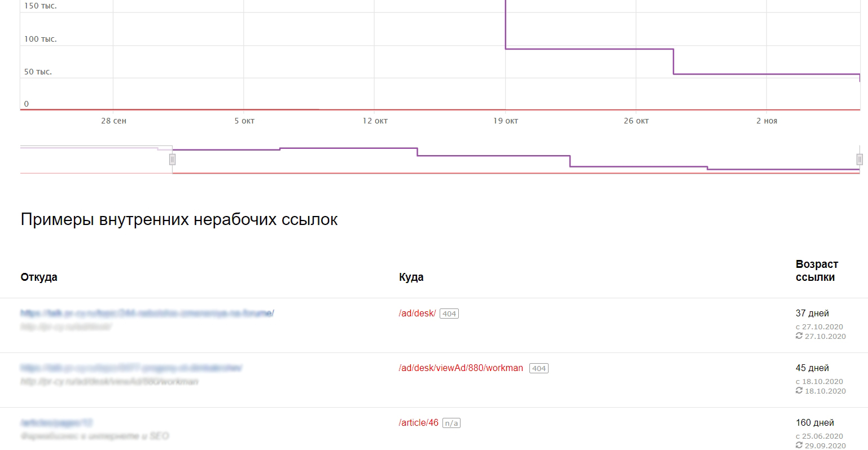The width and height of the screenshot is (868, 450).
Task: Open the blurred source link in the 37 дней row
Action: pos(147,313)
